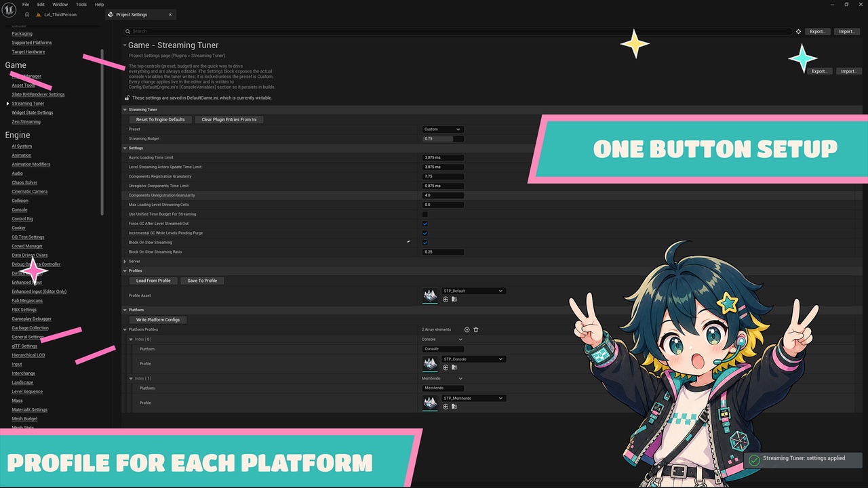Collapse the Platform section
The height and width of the screenshot is (488, 868).
click(125, 310)
